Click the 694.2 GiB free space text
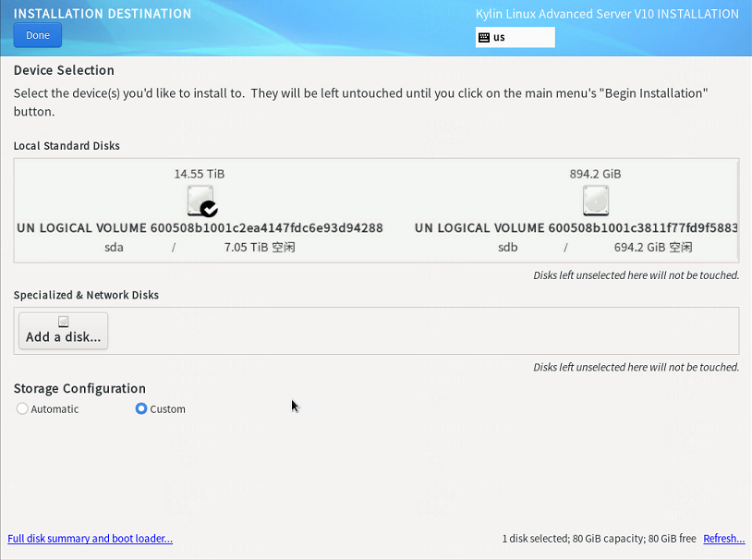 point(653,248)
